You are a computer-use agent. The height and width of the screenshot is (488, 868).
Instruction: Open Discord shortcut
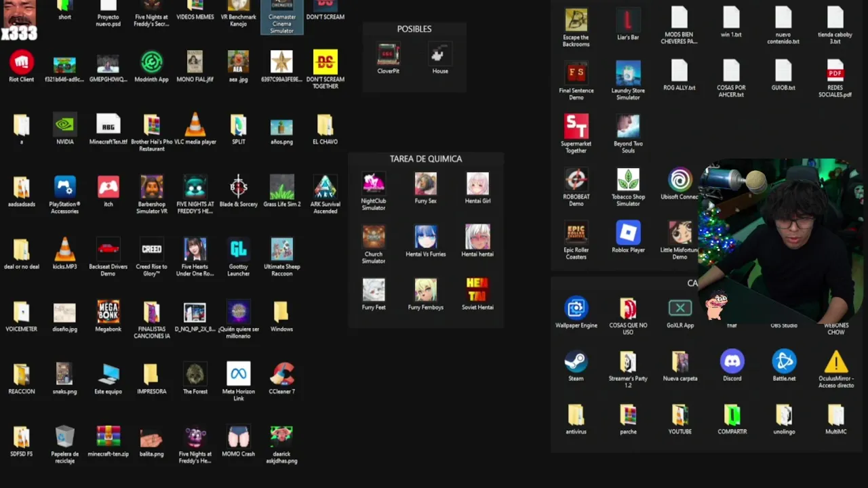coord(732,362)
